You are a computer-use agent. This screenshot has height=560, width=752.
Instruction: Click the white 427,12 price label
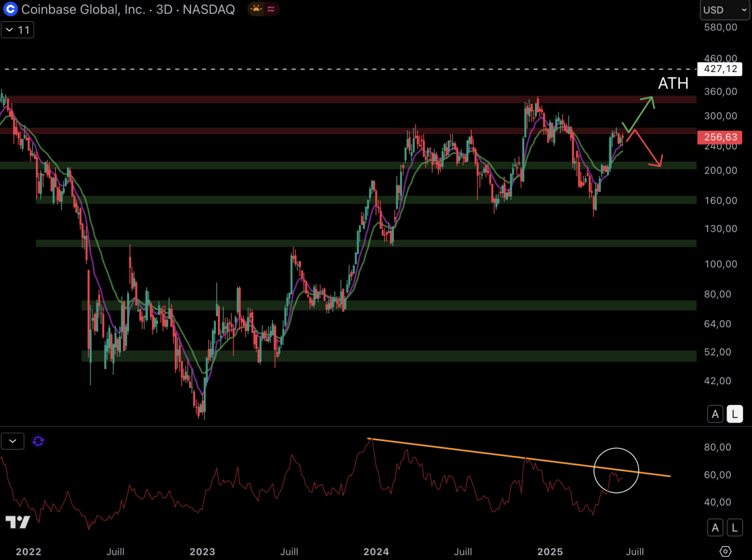[x=720, y=69]
